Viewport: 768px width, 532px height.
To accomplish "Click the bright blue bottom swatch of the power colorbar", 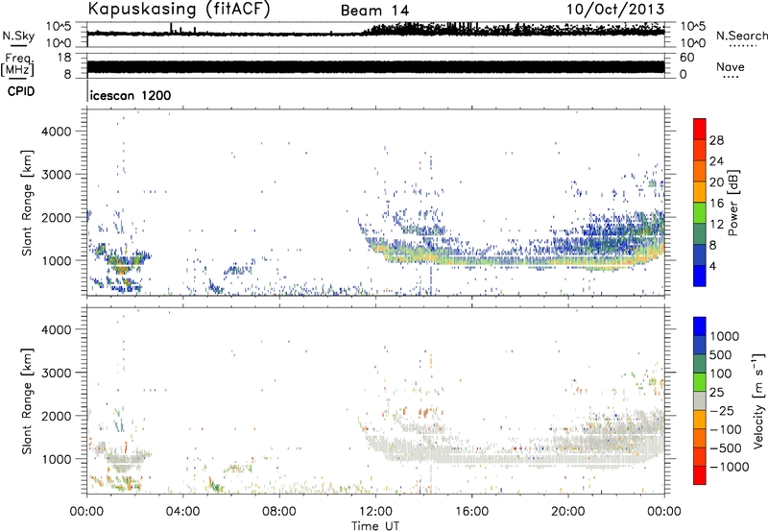I will tap(700, 276).
